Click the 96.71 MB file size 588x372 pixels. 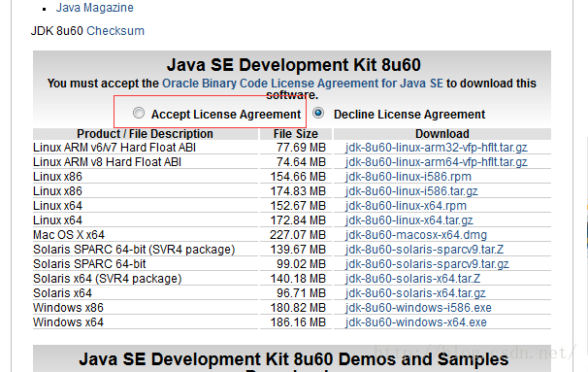tap(302, 293)
